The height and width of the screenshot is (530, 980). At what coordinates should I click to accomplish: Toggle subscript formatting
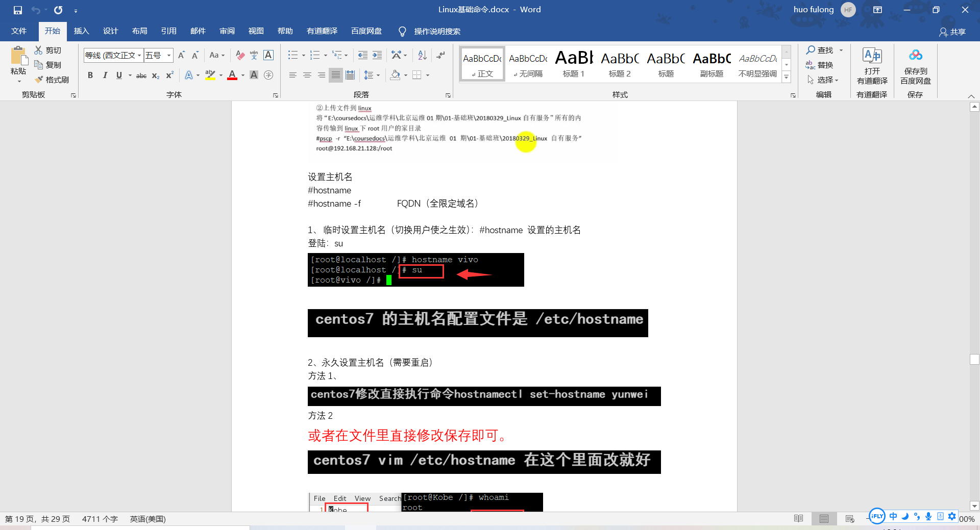tap(154, 75)
